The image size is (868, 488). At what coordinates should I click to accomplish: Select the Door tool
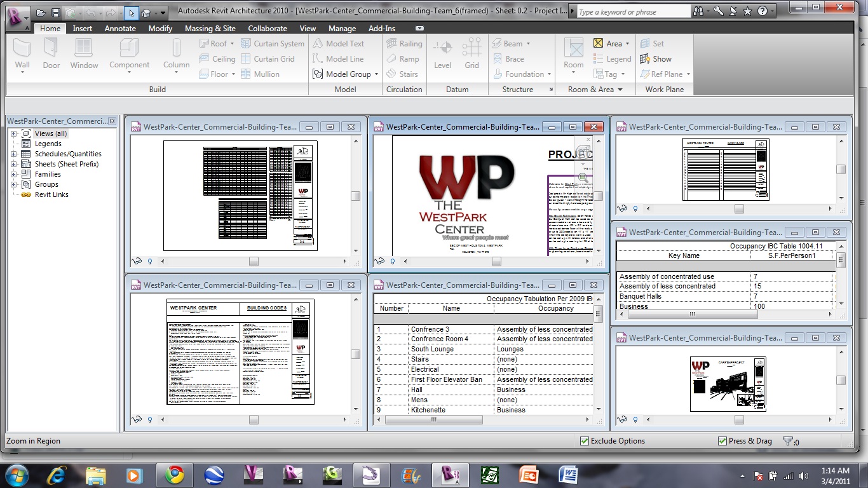click(x=51, y=55)
